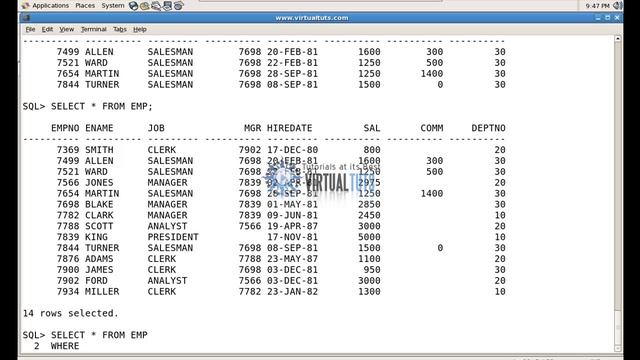
Task: Click the PRESIDENT job value
Action: (x=173, y=237)
